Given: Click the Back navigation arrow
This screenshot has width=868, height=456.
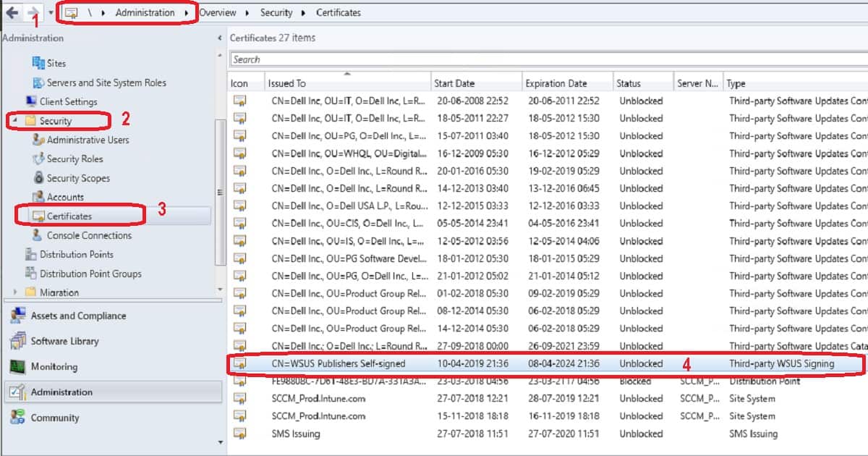Looking at the screenshot, I should click(x=12, y=12).
